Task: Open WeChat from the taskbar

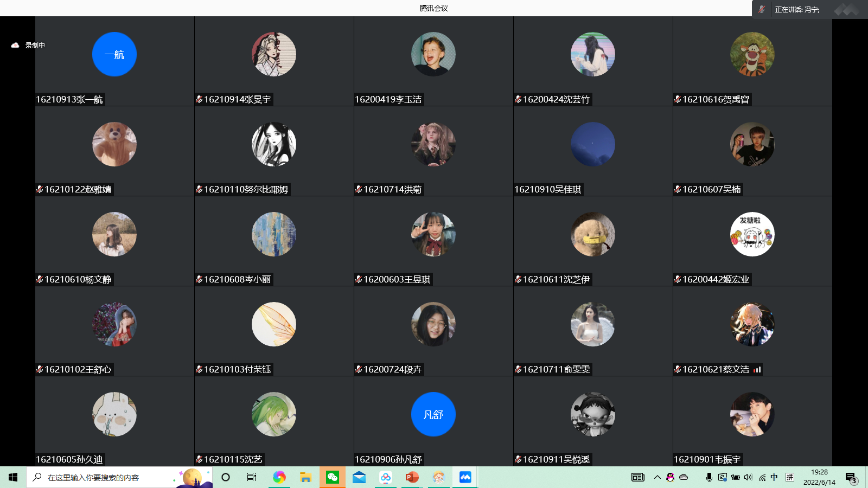Action: 332,477
